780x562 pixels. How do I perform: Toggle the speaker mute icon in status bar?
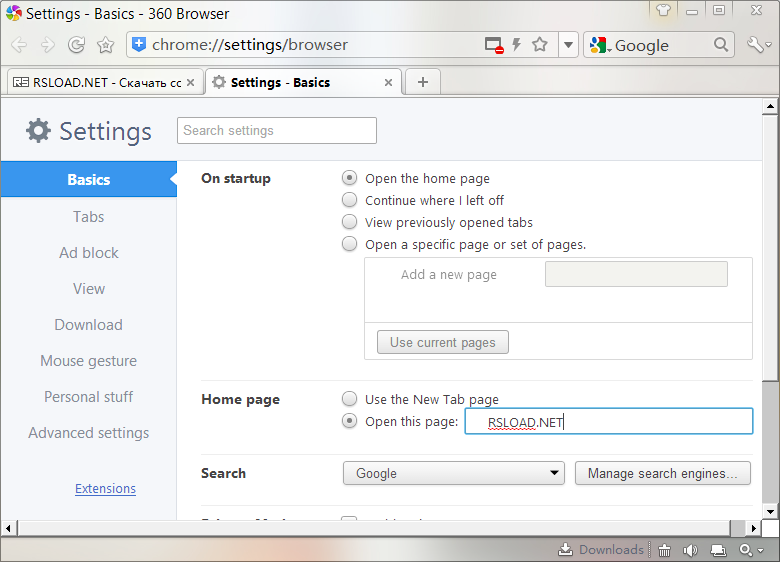pos(690,550)
